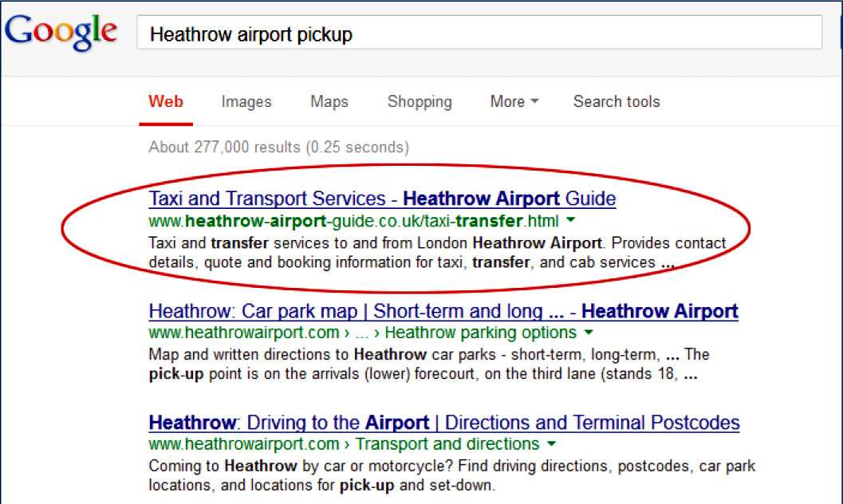Screen dimensions: 843x504
Task: Click Transport and directions breadcrumb
Action: 447,444
